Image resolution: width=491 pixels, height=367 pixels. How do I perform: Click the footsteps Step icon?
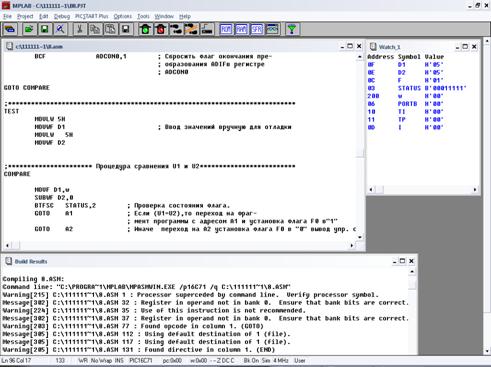point(176,29)
